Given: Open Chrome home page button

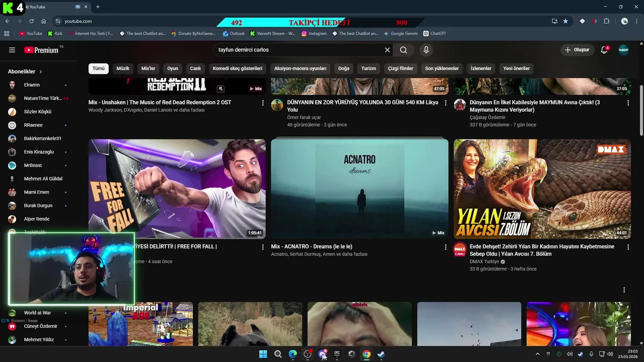Looking at the screenshot, I should 43,21.
